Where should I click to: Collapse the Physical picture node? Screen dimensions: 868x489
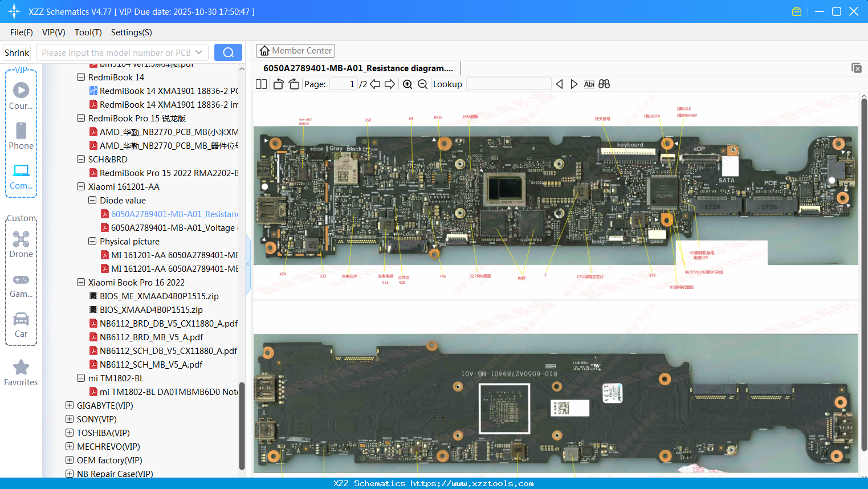(x=92, y=241)
